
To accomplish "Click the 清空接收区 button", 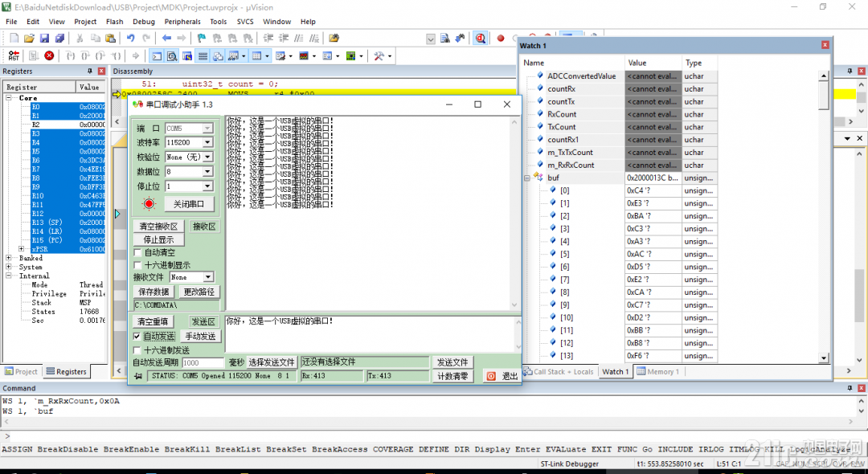I will click(158, 227).
